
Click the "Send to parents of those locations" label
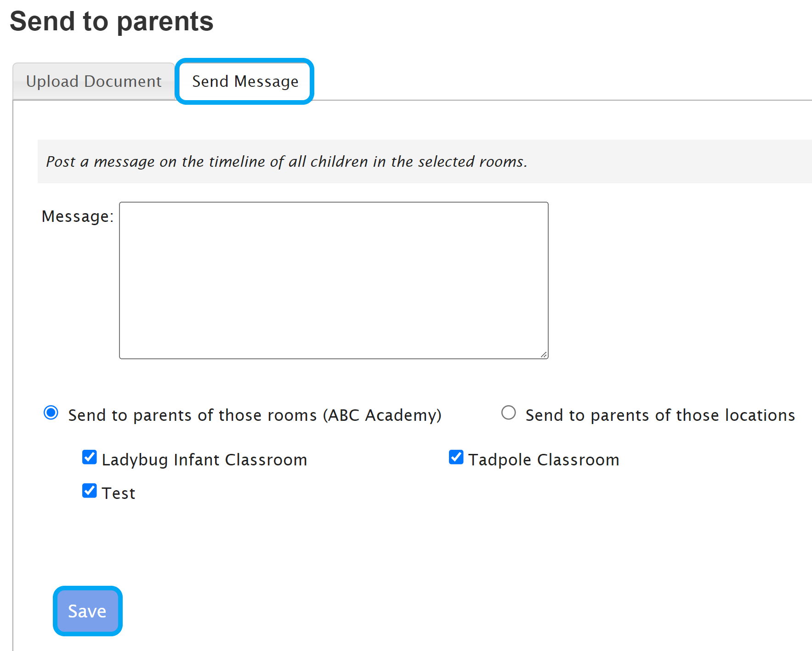(x=660, y=415)
